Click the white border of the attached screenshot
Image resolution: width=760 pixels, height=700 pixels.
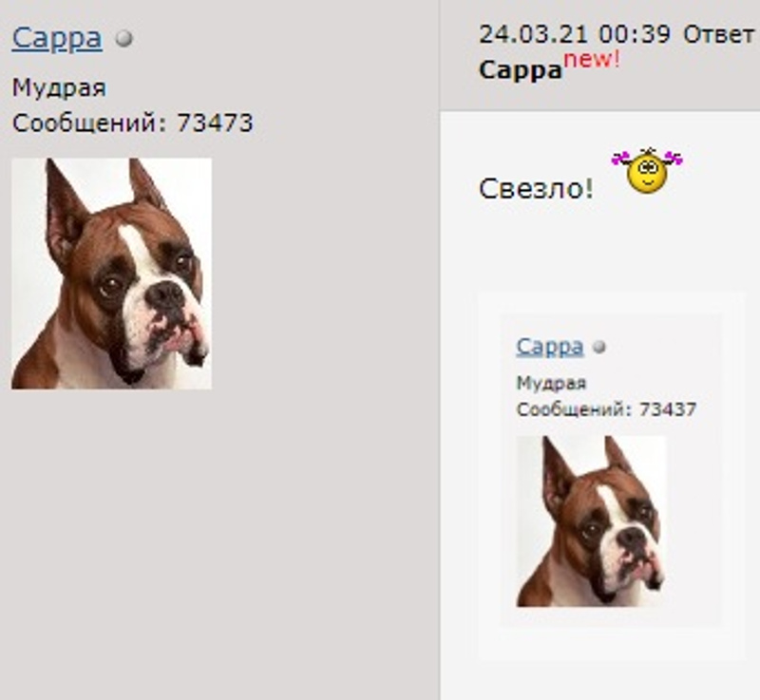click(489, 475)
